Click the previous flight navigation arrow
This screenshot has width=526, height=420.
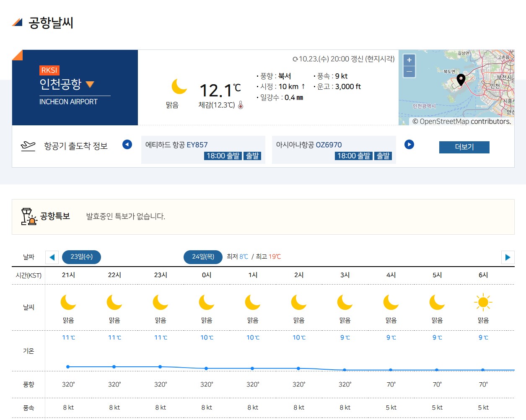[x=127, y=144]
